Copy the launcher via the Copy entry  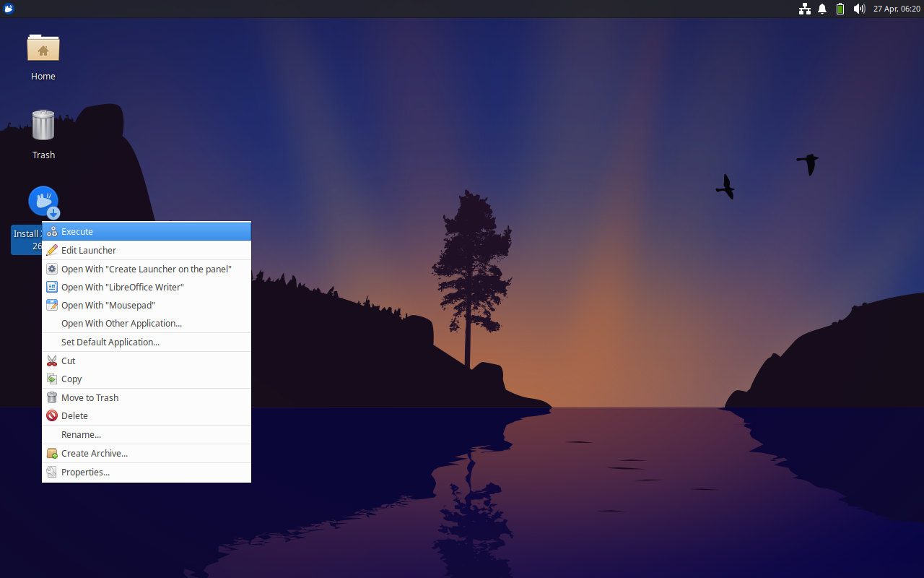click(147, 379)
